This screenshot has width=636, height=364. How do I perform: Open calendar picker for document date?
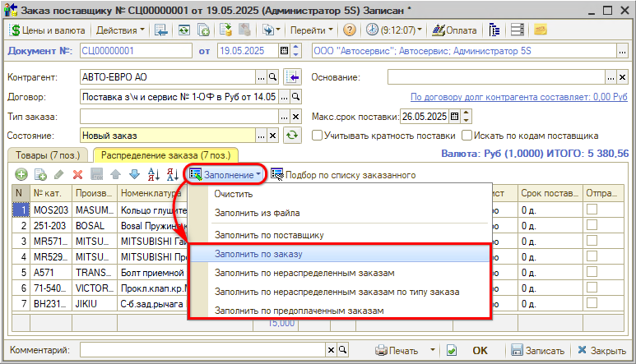click(285, 51)
